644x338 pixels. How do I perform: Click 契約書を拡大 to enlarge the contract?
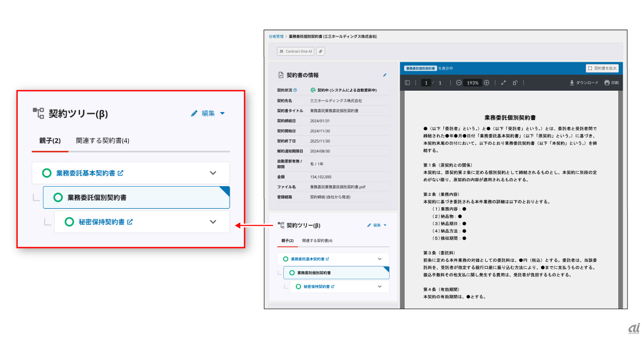coord(603,69)
